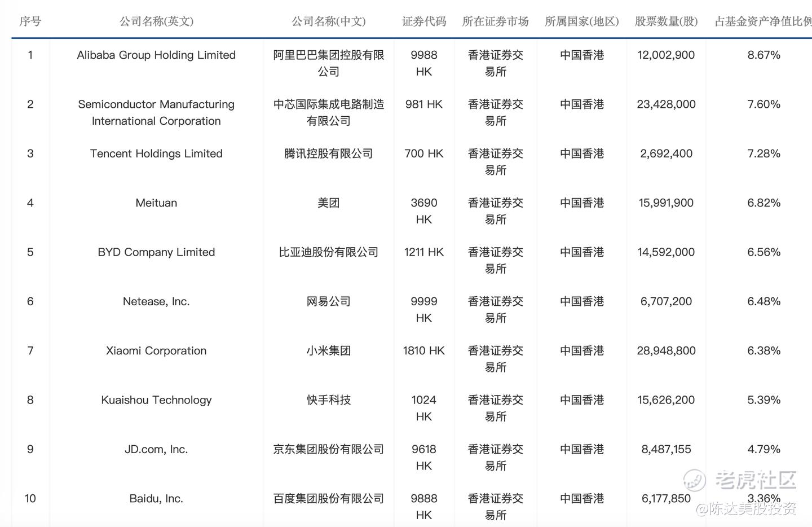Select Baidu, Inc. cell
The width and height of the screenshot is (812, 527).
156,498
